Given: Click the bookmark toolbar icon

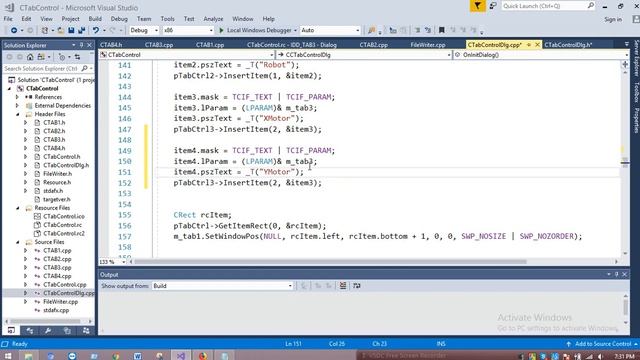Looking at the screenshot, I should pyautogui.click(x=441, y=30).
